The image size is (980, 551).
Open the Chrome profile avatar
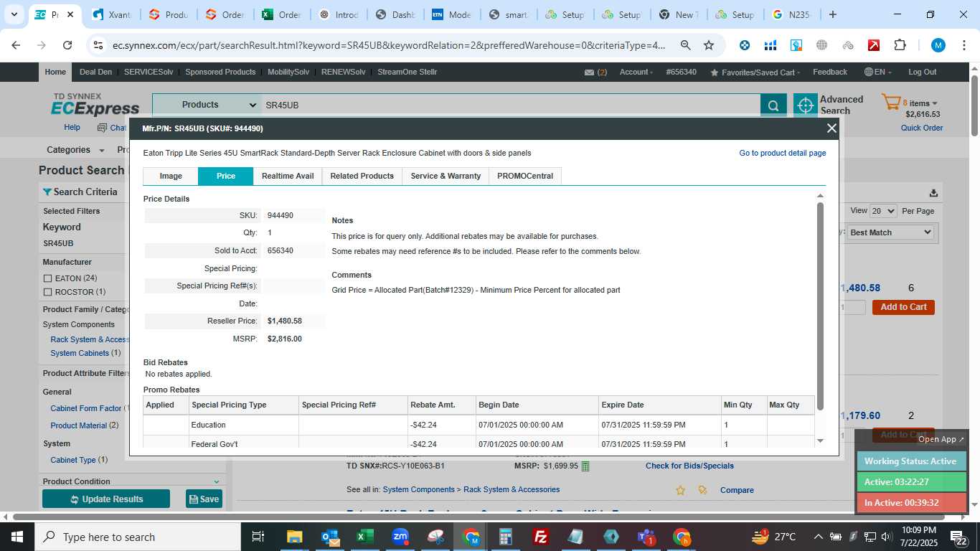coord(938,45)
